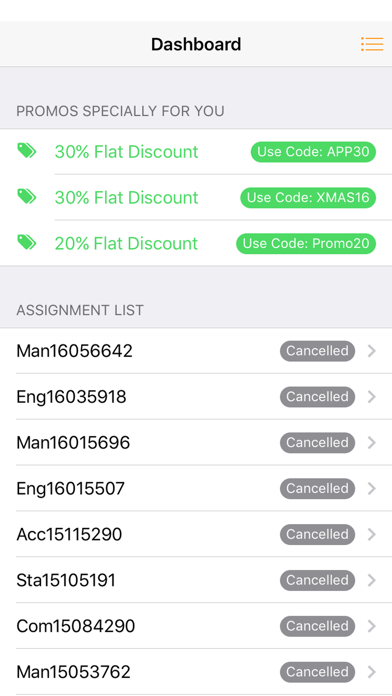Screen dimensions: 392x696
Task: Select the Use Code: Promo20 badge
Action: 306,244
